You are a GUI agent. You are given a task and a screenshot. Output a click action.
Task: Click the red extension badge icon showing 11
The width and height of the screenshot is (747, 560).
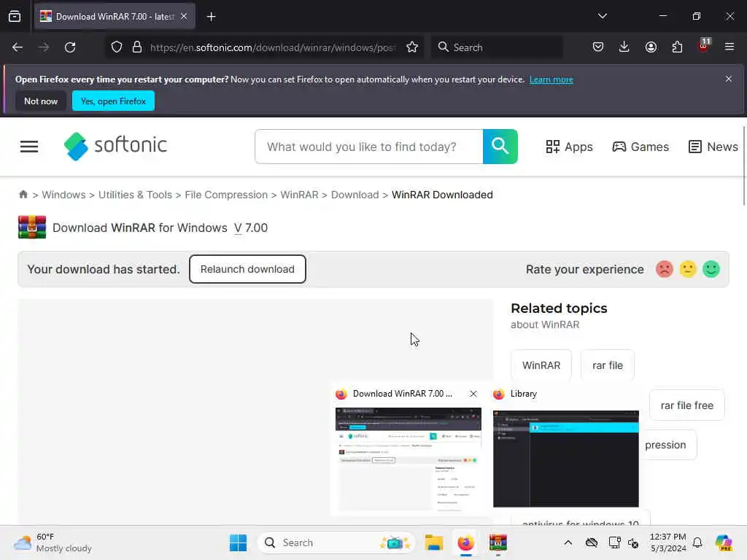704,45
